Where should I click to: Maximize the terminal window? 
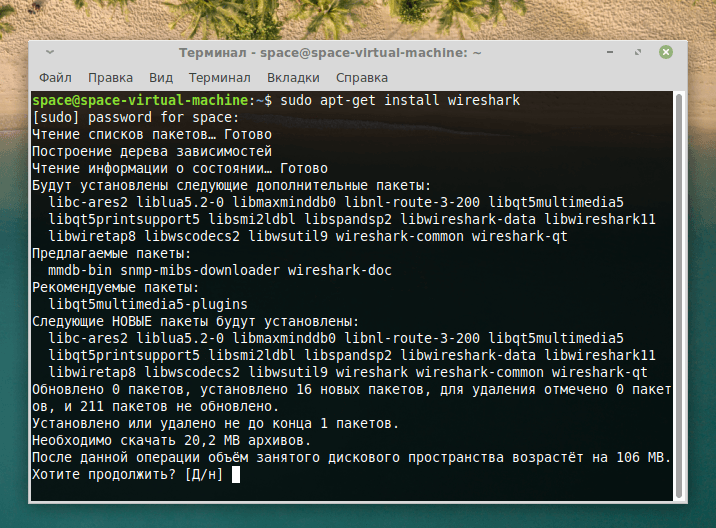coord(638,52)
